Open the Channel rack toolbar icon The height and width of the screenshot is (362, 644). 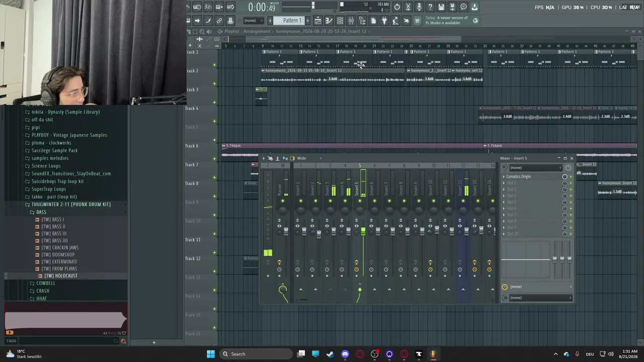tap(340, 21)
